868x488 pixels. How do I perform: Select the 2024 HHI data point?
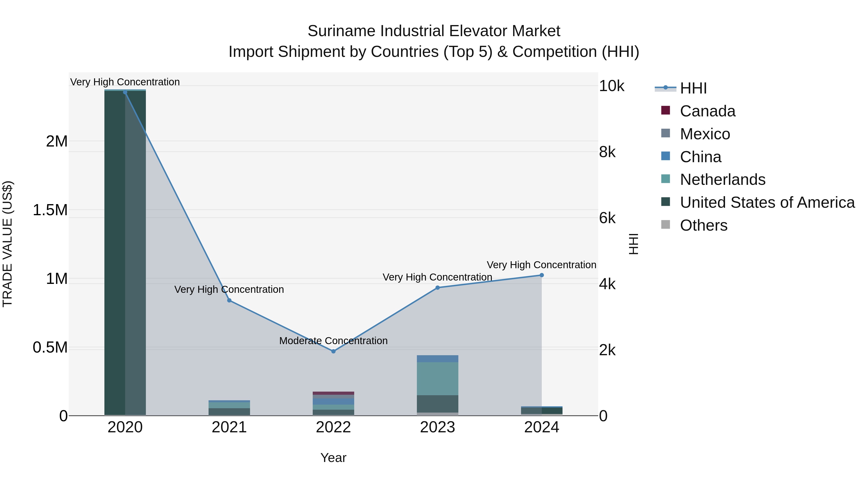point(542,275)
